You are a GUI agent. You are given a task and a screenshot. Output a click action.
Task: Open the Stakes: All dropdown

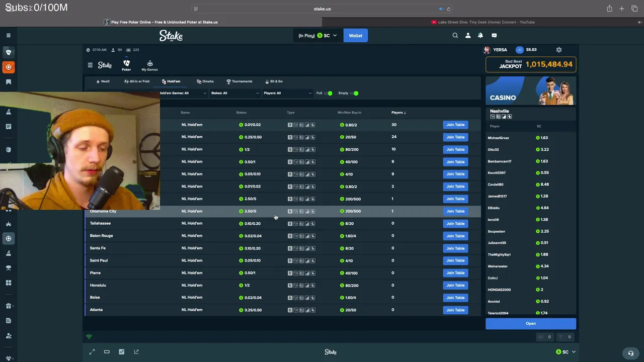point(234,93)
